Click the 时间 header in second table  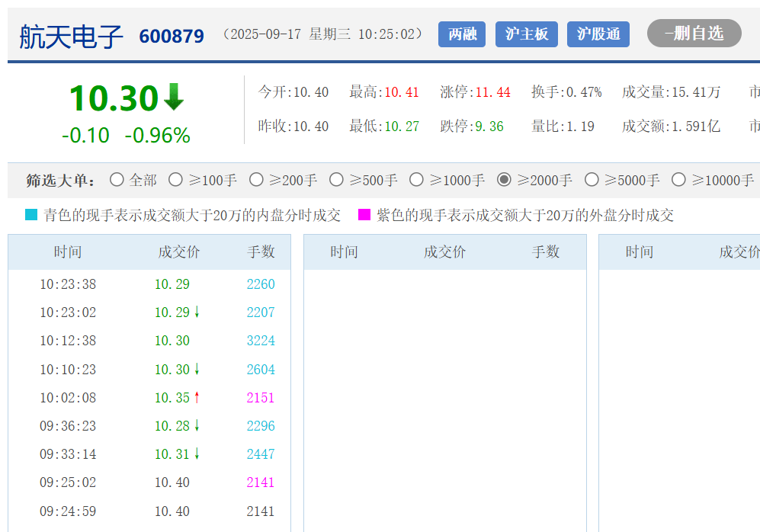tap(344, 252)
